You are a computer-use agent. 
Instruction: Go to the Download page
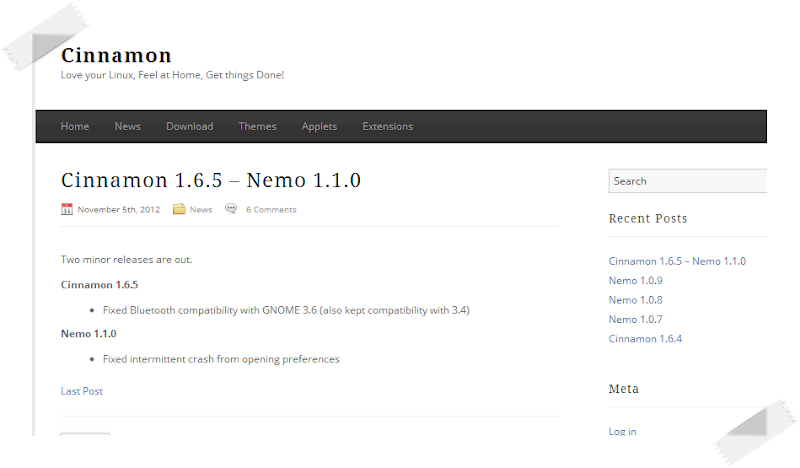[x=189, y=126]
